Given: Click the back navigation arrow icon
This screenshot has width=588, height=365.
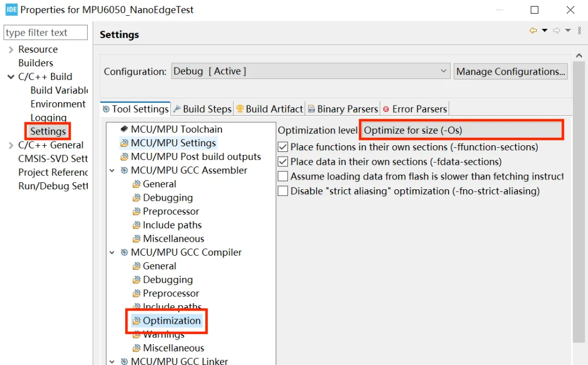Looking at the screenshot, I should point(532,31).
